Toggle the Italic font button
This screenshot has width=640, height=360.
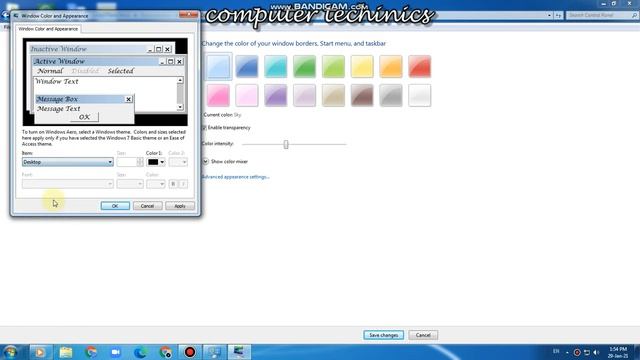183,184
